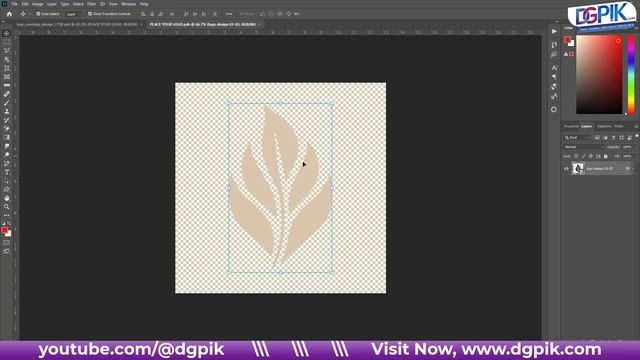Toggle adjustment layer filter in Layers panel
This screenshot has width=640, height=360.
[605, 138]
